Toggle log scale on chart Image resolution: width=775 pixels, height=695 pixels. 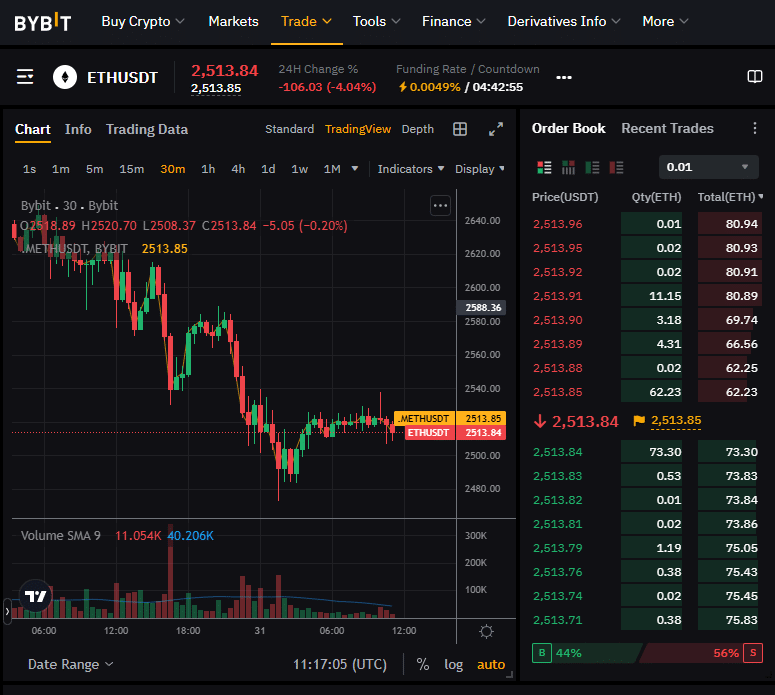pyautogui.click(x=453, y=664)
